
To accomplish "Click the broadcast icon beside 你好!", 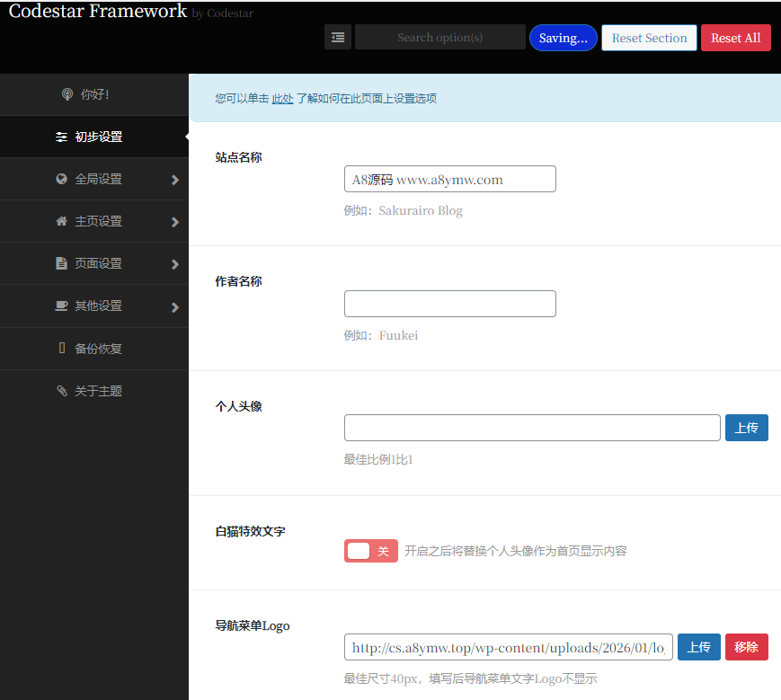I will [x=67, y=93].
